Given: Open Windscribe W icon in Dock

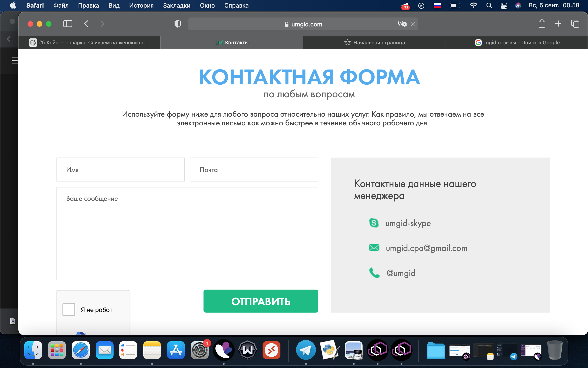Looking at the screenshot, I should (x=247, y=350).
